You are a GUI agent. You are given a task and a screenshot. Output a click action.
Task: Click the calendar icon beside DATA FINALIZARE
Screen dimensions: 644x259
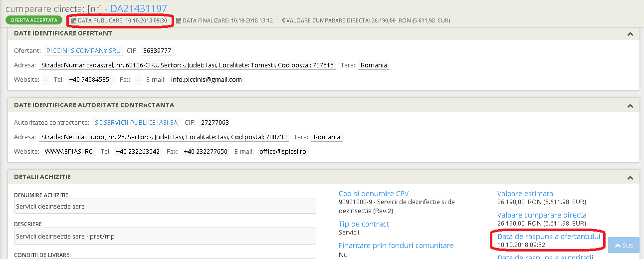coord(179,21)
